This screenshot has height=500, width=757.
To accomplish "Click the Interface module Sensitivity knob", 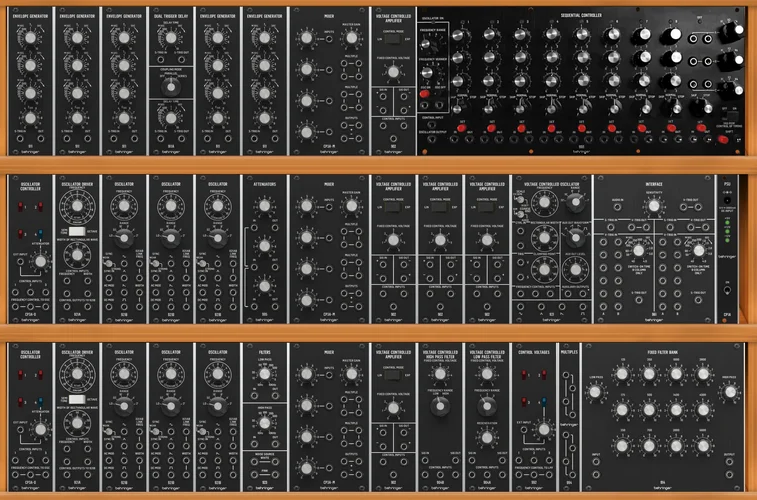I will [x=654, y=206].
